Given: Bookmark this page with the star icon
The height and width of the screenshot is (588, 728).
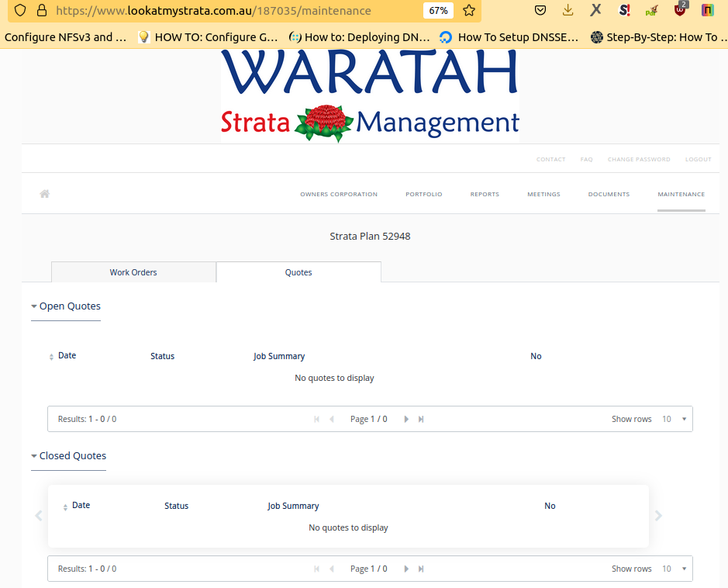Looking at the screenshot, I should click(468, 11).
